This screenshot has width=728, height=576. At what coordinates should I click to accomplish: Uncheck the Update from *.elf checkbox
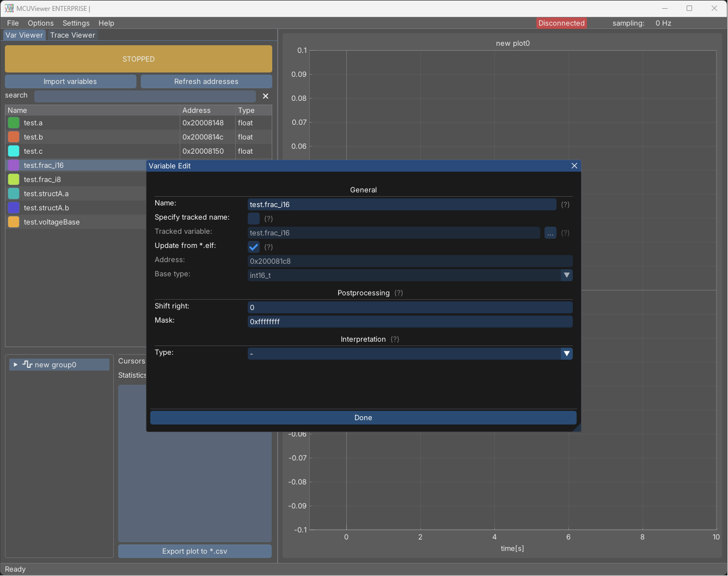point(254,247)
